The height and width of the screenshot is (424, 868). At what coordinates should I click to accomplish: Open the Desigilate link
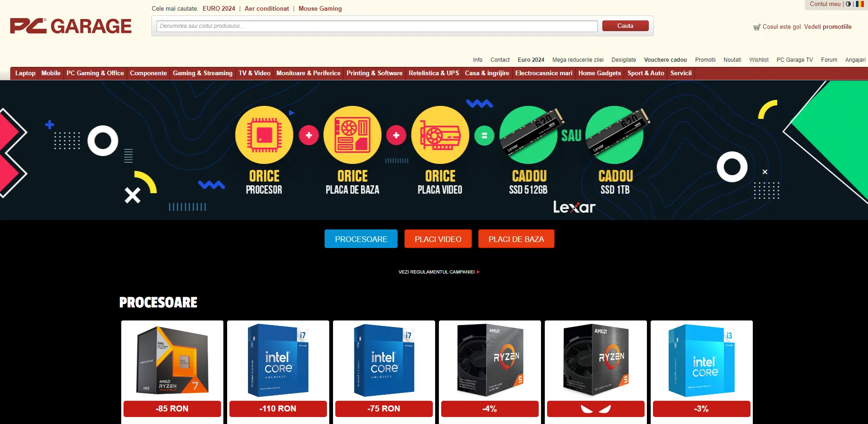coord(624,60)
